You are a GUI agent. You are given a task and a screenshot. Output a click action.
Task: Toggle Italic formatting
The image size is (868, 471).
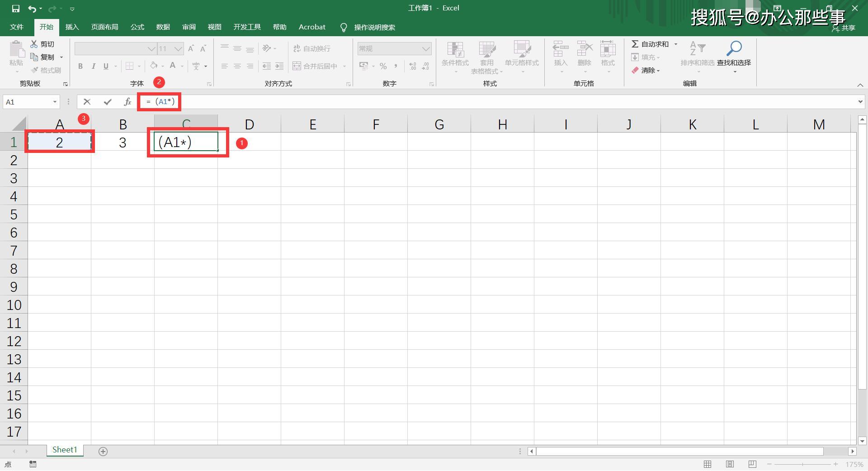[93, 66]
